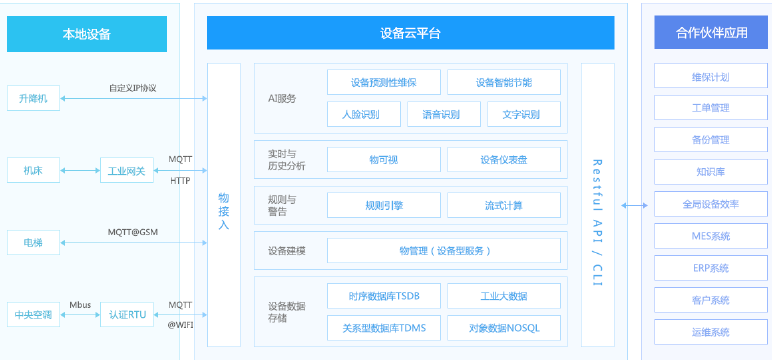Click the 物管理（设备型服务）box
772x360 pixels.
pos(444,251)
